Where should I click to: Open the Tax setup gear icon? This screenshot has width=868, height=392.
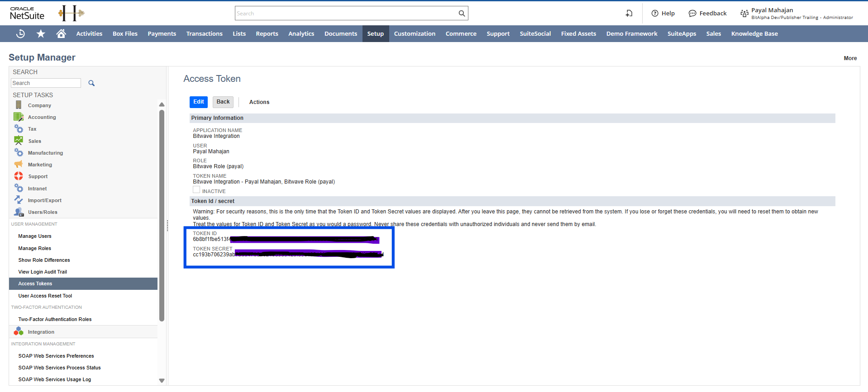[x=19, y=129]
